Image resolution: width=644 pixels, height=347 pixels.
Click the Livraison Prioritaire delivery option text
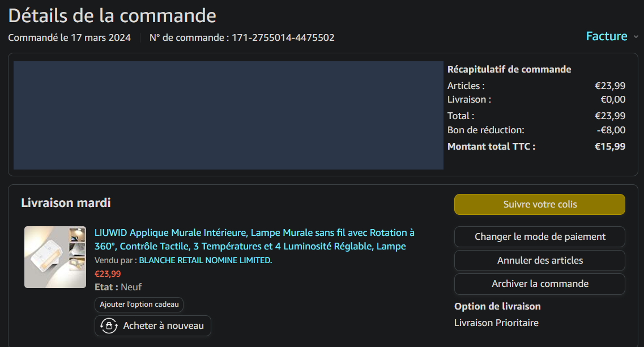[x=496, y=323]
